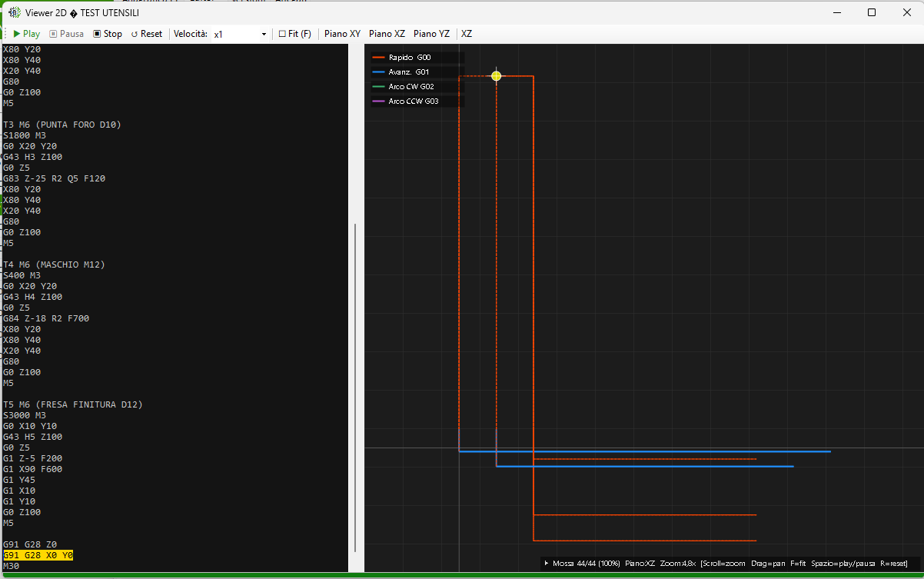Start the toolpath simulation with Play

[x=27, y=34]
